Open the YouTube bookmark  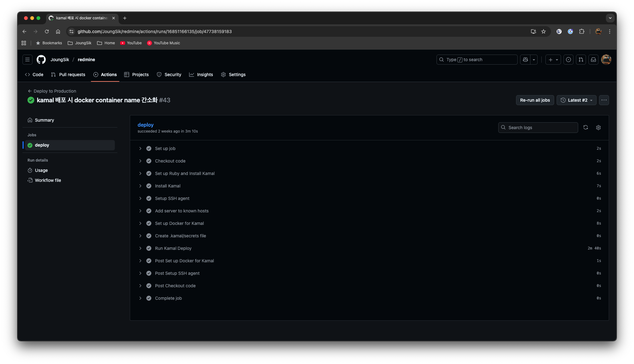pyautogui.click(x=131, y=43)
